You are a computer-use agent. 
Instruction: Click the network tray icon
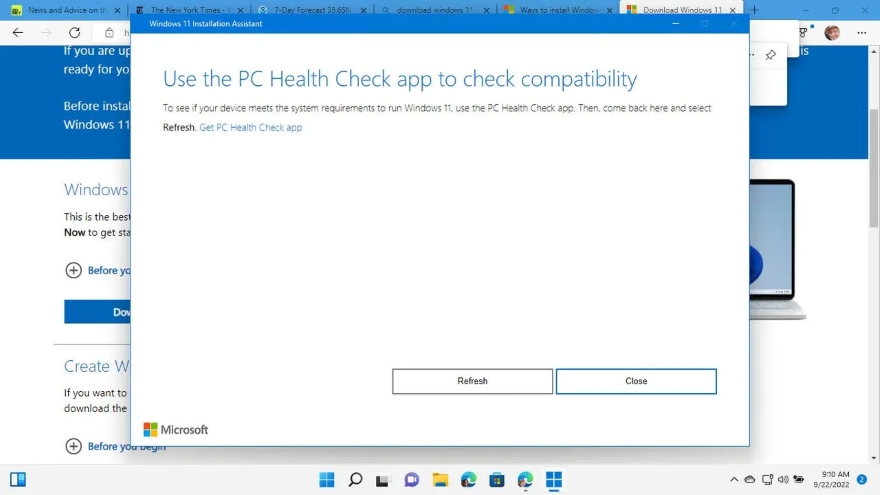click(x=767, y=479)
